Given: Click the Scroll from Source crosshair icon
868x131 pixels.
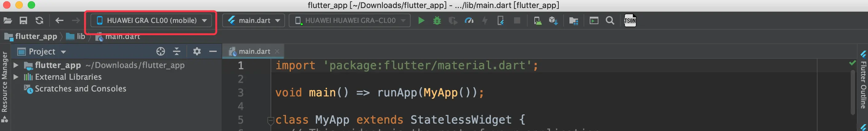Looking at the screenshot, I should 161,52.
